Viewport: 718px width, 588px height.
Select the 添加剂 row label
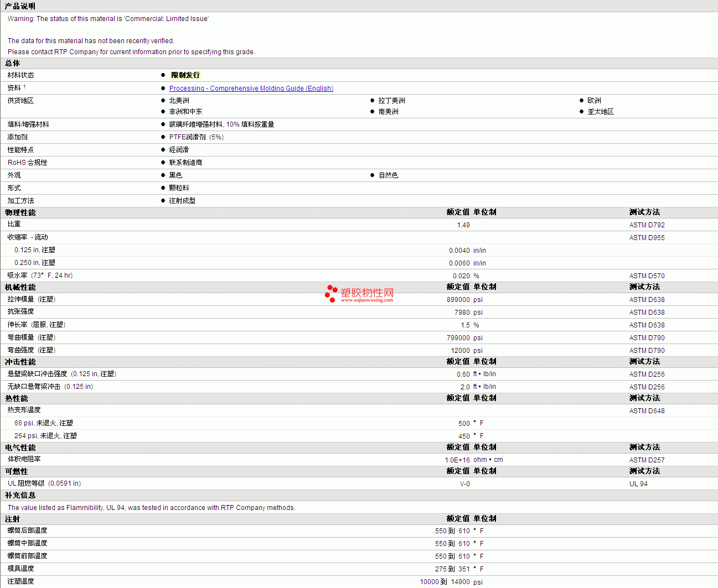pyautogui.click(x=17, y=137)
